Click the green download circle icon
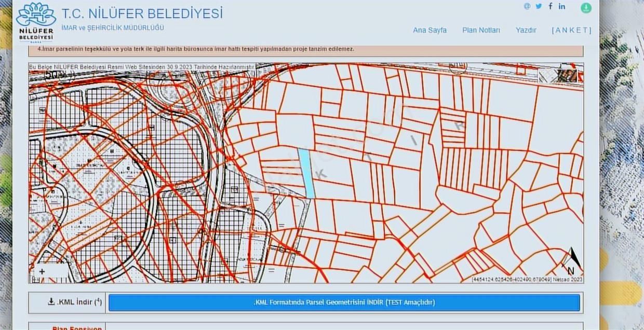This screenshot has height=330, width=644. click(586, 8)
